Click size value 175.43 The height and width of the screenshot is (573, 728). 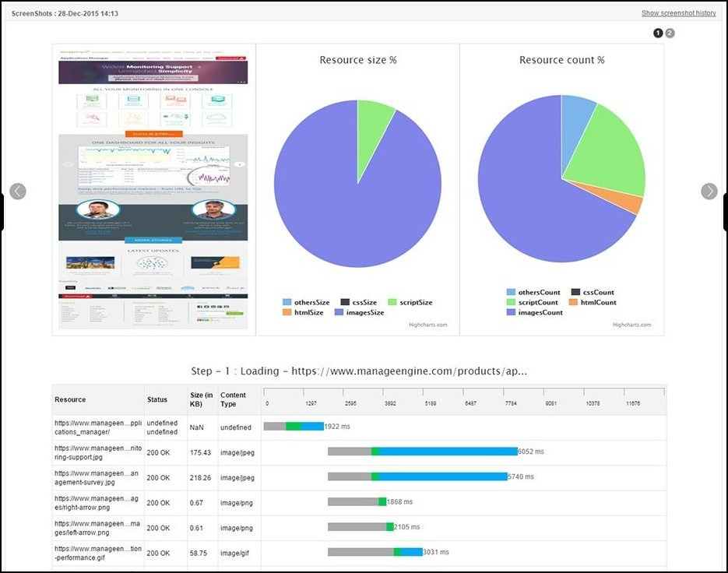click(x=200, y=452)
